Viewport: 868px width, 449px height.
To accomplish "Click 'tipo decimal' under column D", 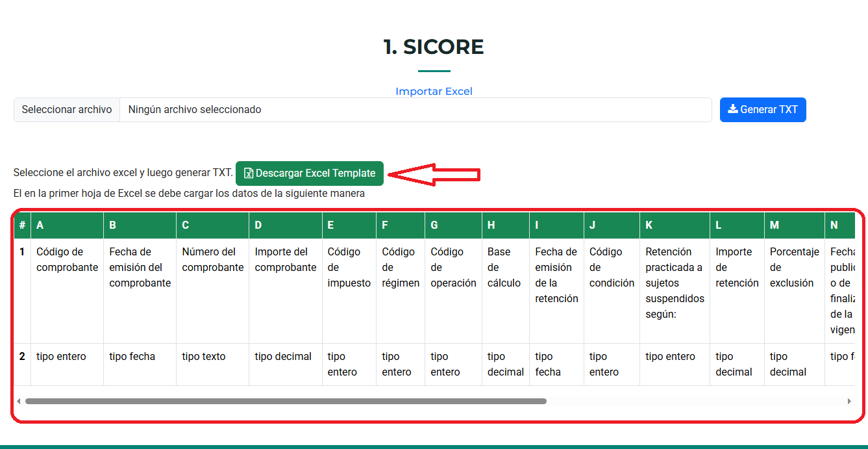I will click(x=286, y=365).
